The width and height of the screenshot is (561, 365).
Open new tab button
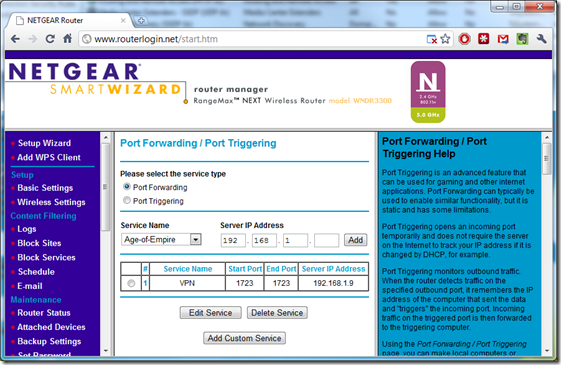tap(141, 20)
